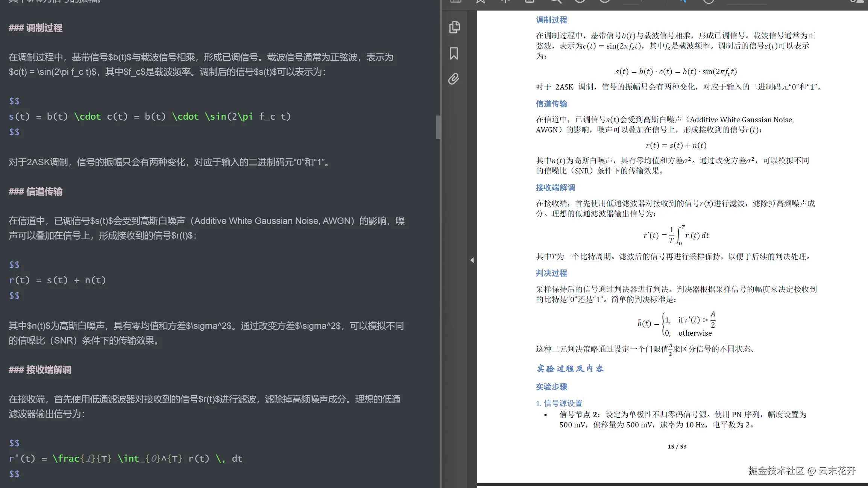Open the attachments paperclip panel
This screenshot has width=868, height=488.
tap(454, 79)
